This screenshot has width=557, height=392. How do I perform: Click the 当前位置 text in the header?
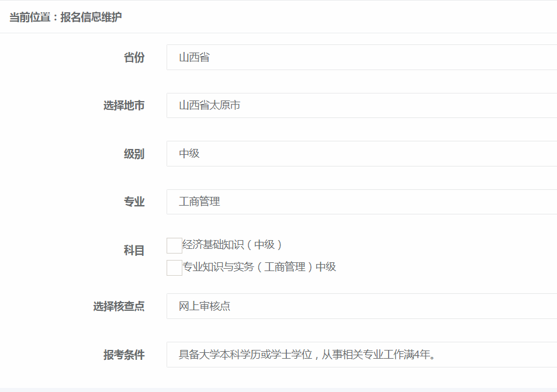pyautogui.click(x=30, y=17)
